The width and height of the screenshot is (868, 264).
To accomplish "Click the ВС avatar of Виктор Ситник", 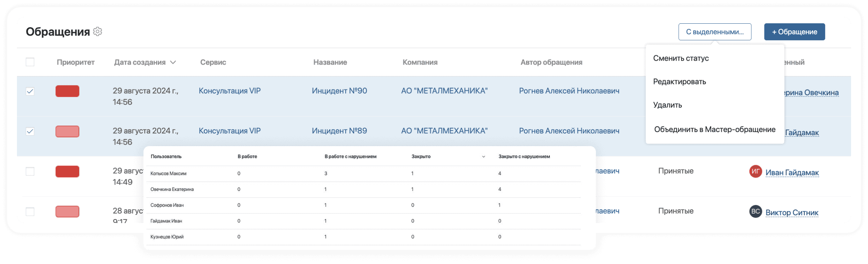I will coord(755,211).
